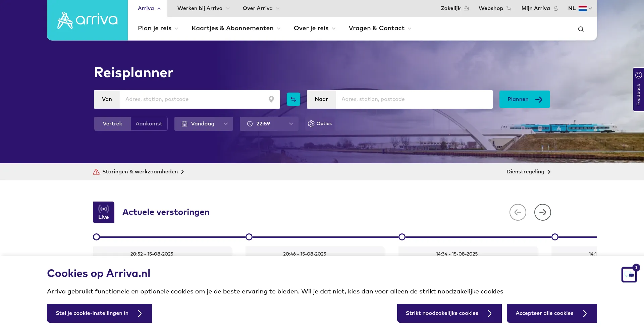Open disruption card dated 14:34 - 15-08-2025

point(468,252)
